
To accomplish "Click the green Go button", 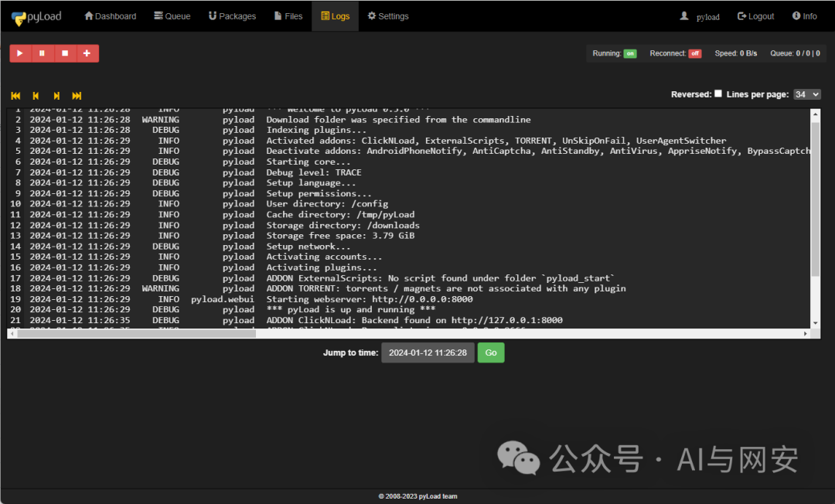I will click(x=490, y=352).
